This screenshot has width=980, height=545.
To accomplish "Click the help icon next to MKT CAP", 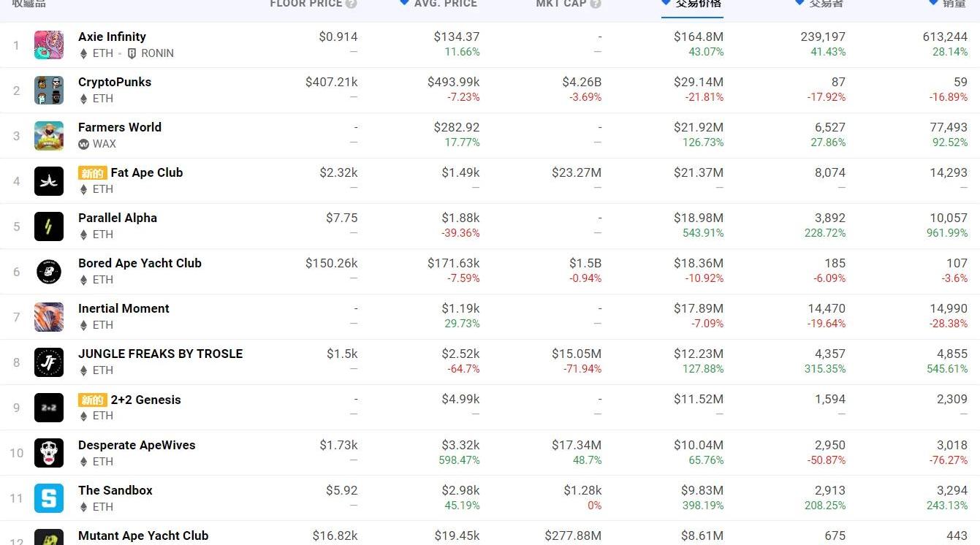I will [x=596, y=4].
